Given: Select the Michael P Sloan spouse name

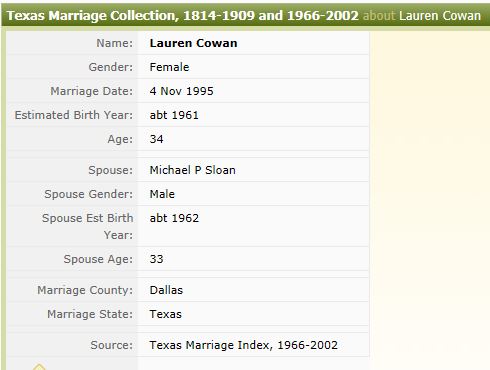Looking at the screenshot, I should coord(192,170).
